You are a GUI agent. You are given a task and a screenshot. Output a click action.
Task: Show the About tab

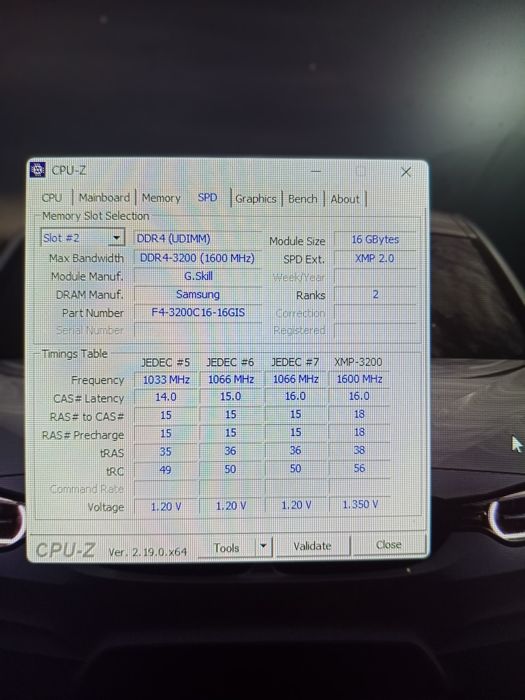[345, 199]
